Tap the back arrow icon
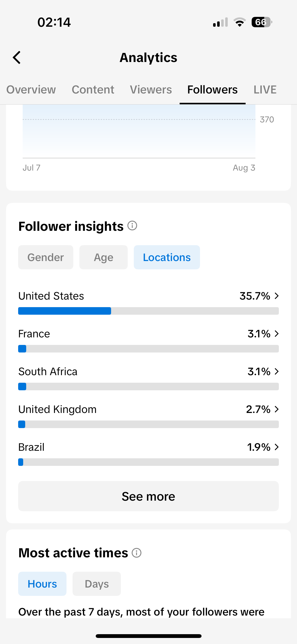Image resolution: width=297 pixels, height=644 pixels. (x=17, y=57)
